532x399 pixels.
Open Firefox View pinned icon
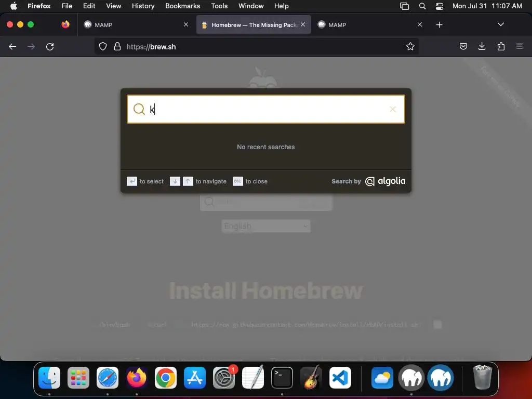point(65,24)
